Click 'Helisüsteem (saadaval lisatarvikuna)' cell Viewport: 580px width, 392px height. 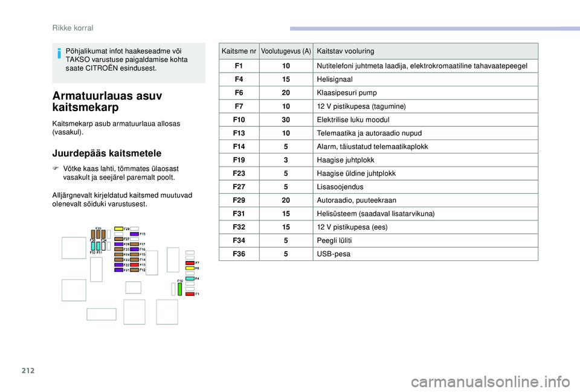pos(425,214)
